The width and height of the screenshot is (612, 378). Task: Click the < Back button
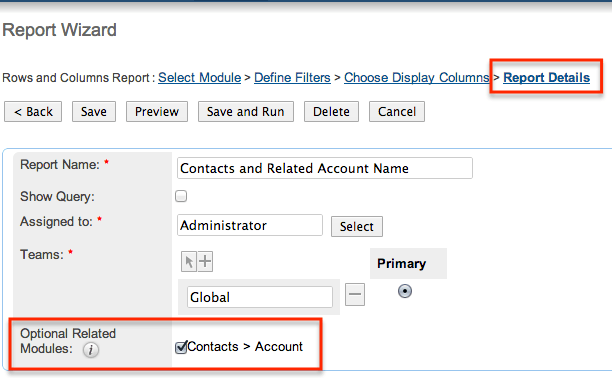tap(33, 112)
